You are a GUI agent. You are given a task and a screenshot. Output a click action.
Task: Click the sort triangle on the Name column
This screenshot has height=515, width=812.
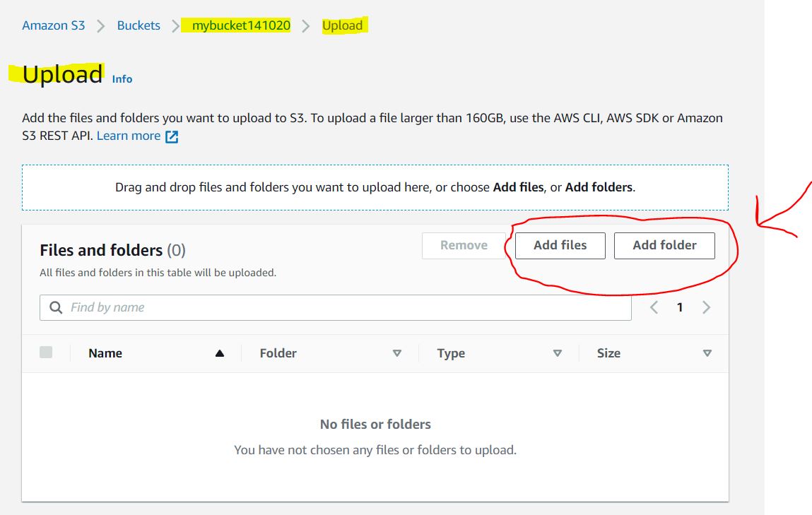220,353
